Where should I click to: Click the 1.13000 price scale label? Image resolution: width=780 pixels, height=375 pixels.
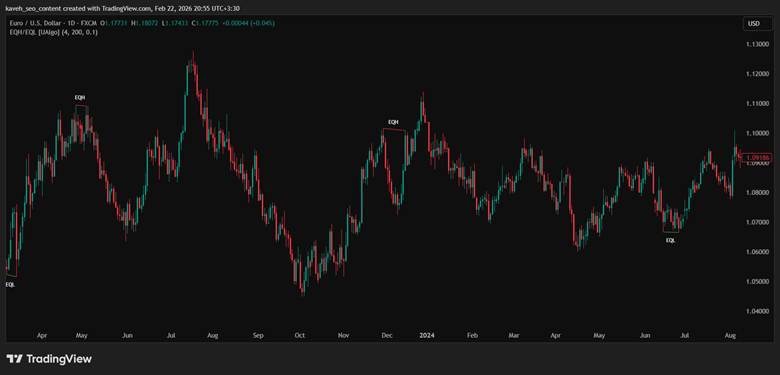pos(757,44)
